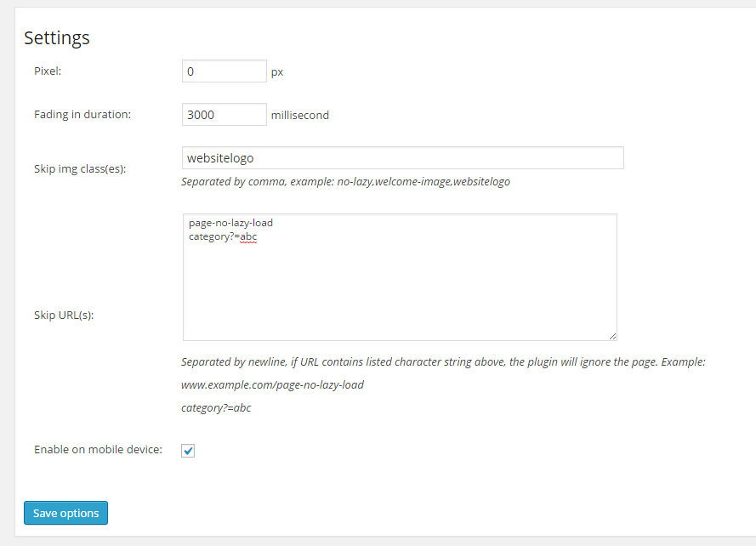Click the 'Pixel:' label text
The width and height of the screenshot is (756, 546).
click(x=48, y=71)
